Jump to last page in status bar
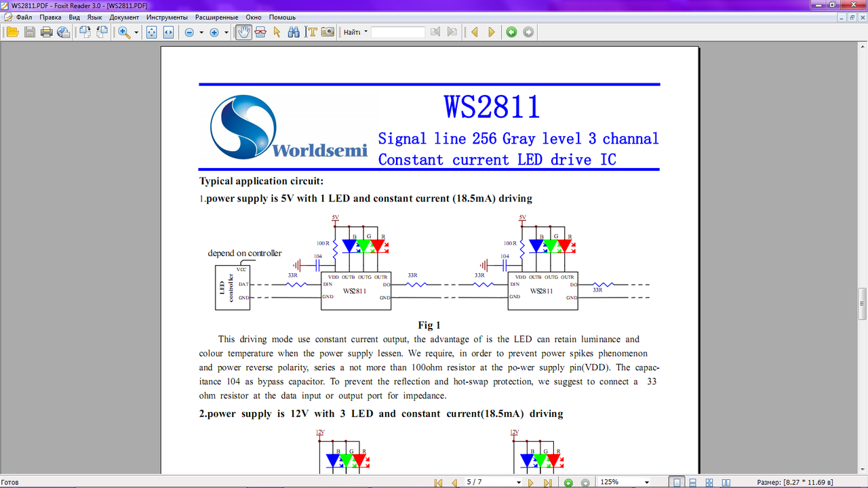This screenshot has height=488, width=868. point(548,483)
